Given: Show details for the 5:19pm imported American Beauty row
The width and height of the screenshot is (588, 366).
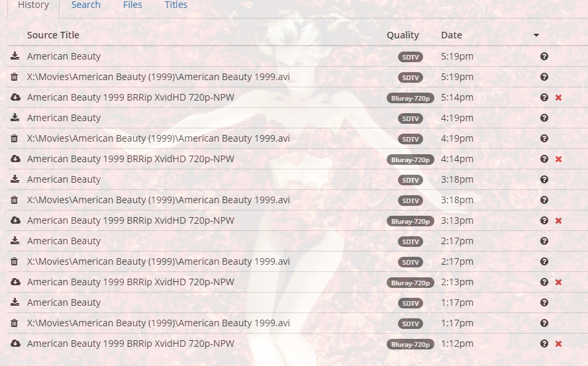Looking at the screenshot, I should 544,56.
